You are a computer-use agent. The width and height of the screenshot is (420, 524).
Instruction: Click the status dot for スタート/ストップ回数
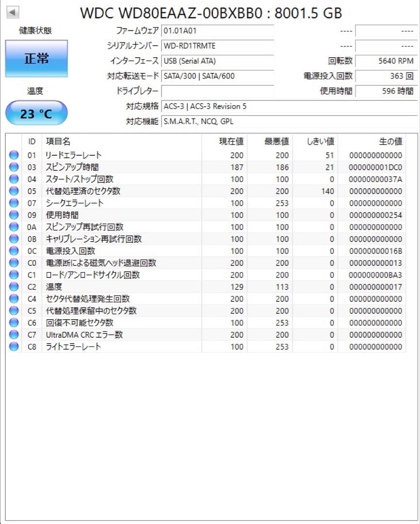14,179
